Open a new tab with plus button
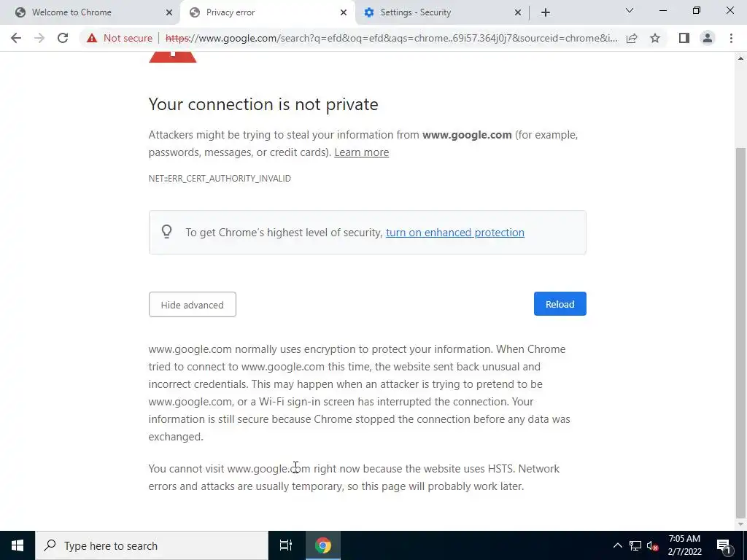Screen dimensions: 747x560 (x=546, y=12)
